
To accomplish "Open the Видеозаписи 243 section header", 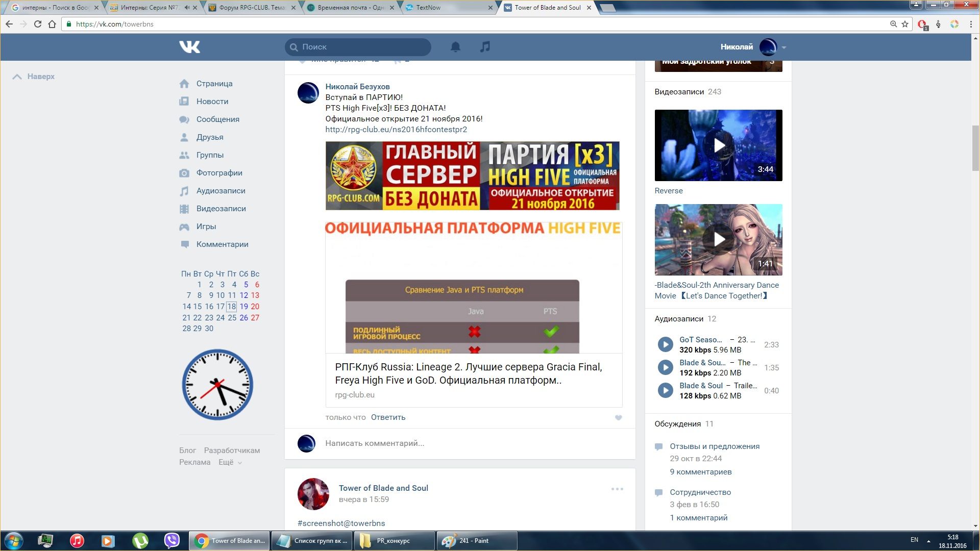I will tap(688, 92).
